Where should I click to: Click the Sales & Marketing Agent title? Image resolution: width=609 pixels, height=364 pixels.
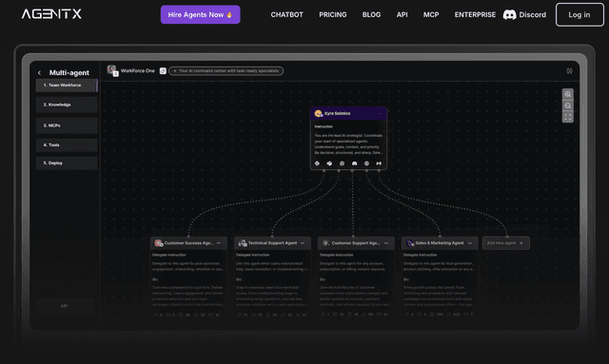(440, 243)
